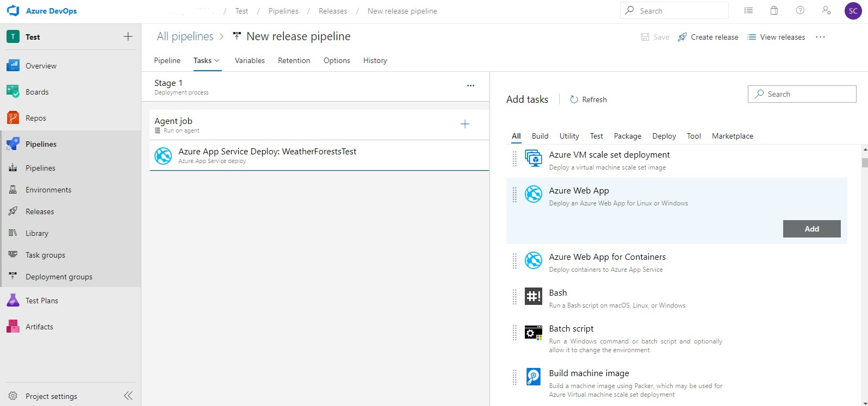868x406 pixels.
Task: Open the SC user profile avatar
Action: coord(853,11)
